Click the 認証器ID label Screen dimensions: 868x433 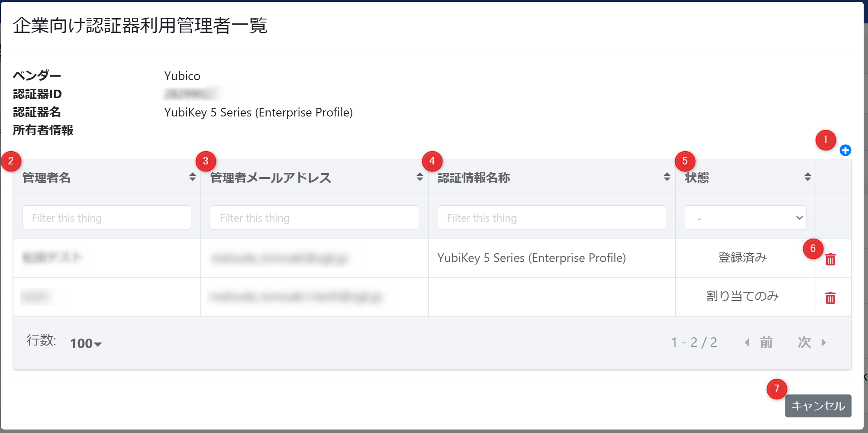(x=37, y=94)
